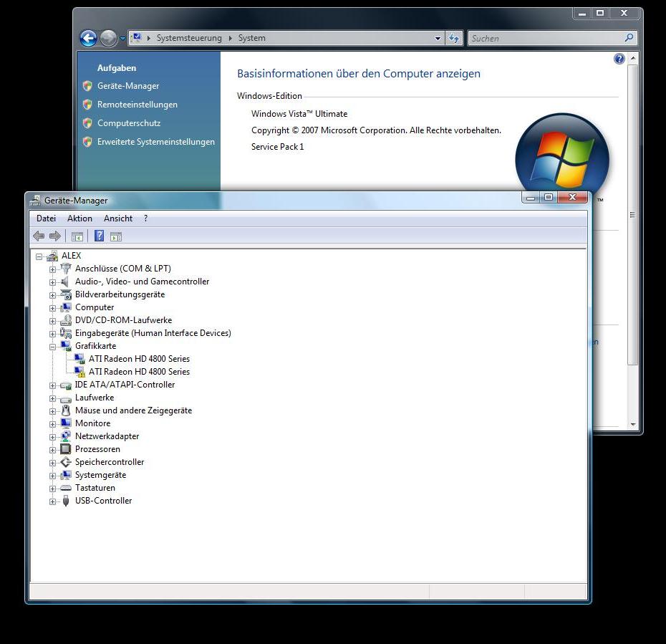Screen dimensions: 666x644
Task: Click the first ATI Radeon HD 4800 icon
Action: (x=79, y=359)
